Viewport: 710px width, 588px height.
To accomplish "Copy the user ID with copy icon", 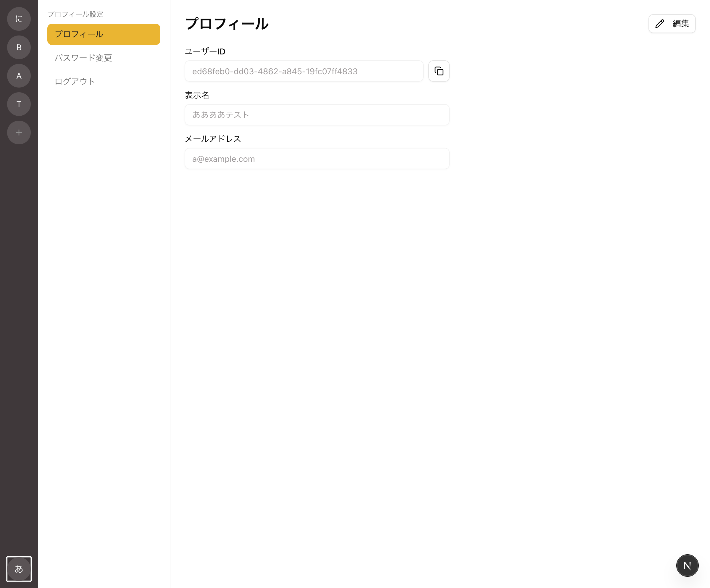I will pyautogui.click(x=439, y=71).
